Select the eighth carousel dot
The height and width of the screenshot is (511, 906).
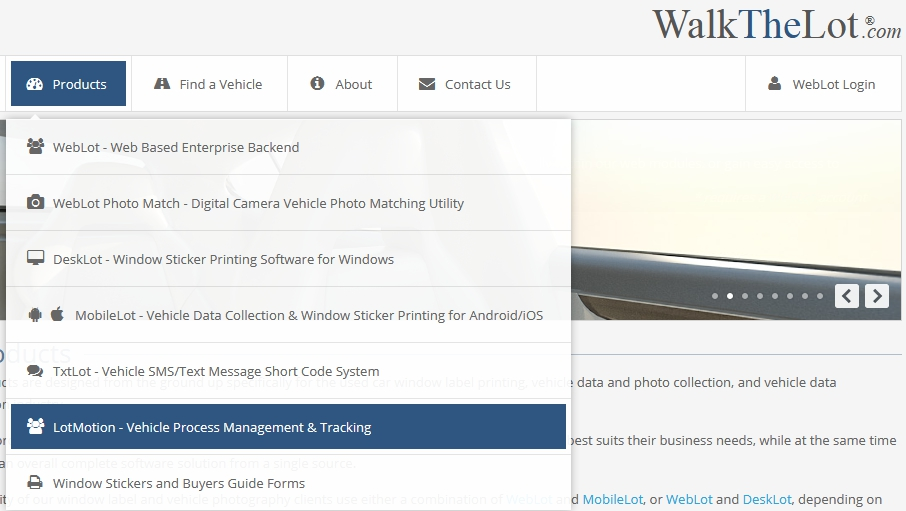820,296
